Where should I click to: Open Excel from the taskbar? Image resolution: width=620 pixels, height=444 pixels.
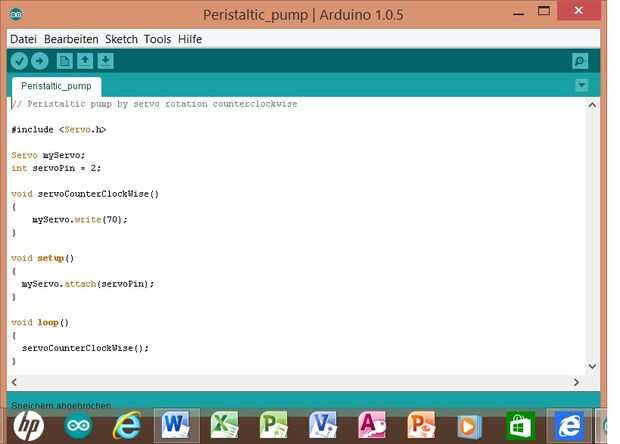point(224,425)
